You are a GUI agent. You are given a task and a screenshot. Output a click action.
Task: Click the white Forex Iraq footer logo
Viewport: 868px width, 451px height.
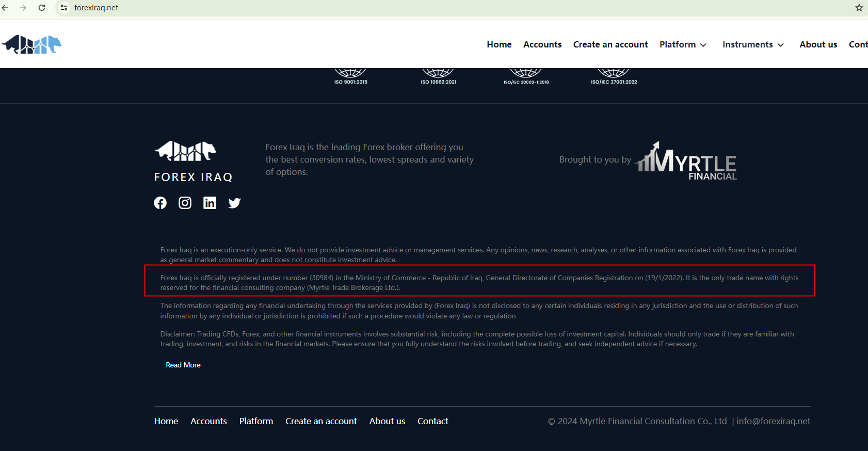(x=185, y=151)
